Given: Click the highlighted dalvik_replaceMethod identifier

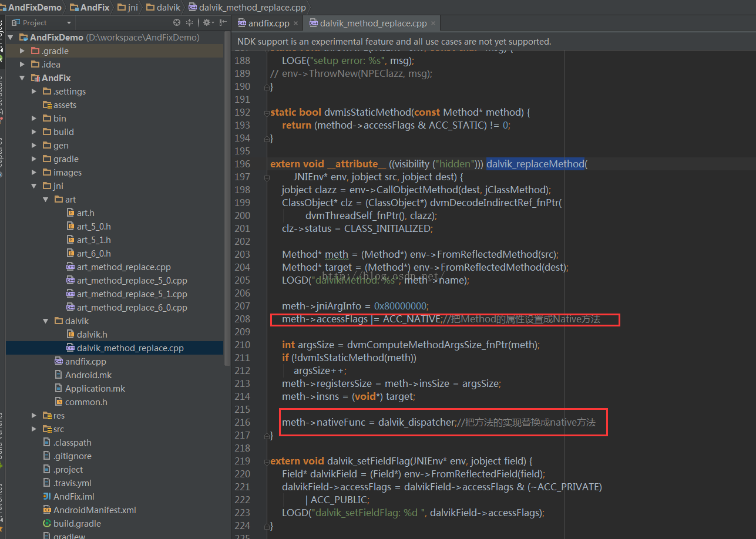Looking at the screenshot, I should pos(535,164).
